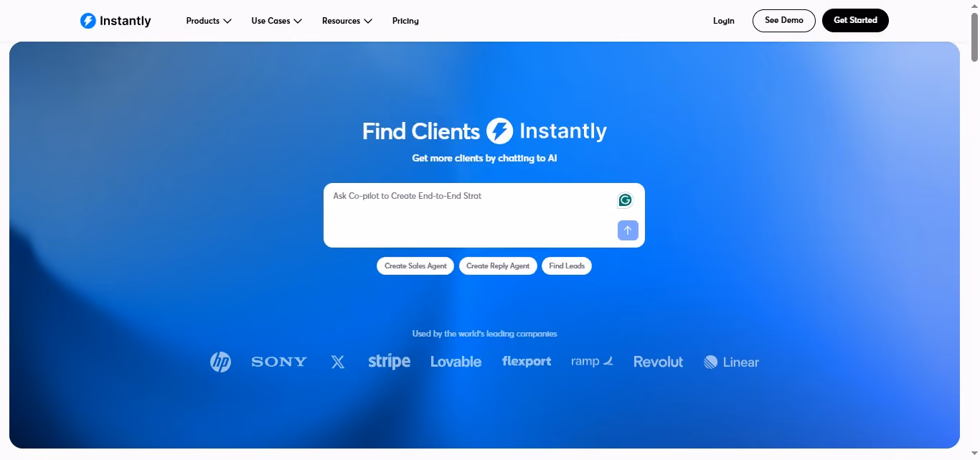Click the HP logo
Screen dimensions: 980x460
[220, 362]
